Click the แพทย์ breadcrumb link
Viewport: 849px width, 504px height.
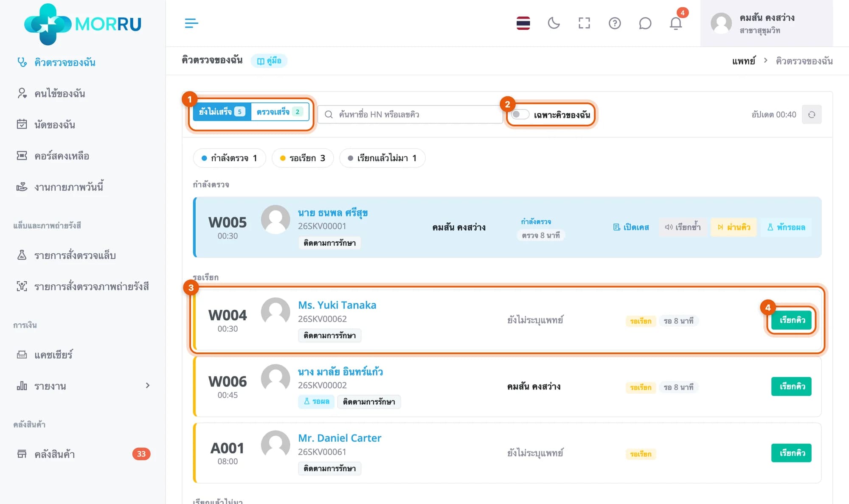coord(744,61)
